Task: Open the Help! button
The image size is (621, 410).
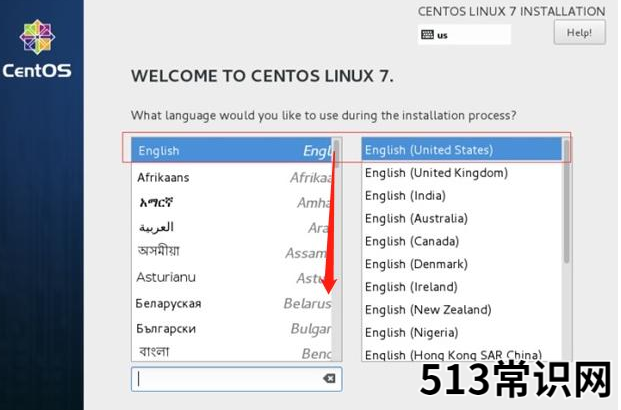Action: 579,32
